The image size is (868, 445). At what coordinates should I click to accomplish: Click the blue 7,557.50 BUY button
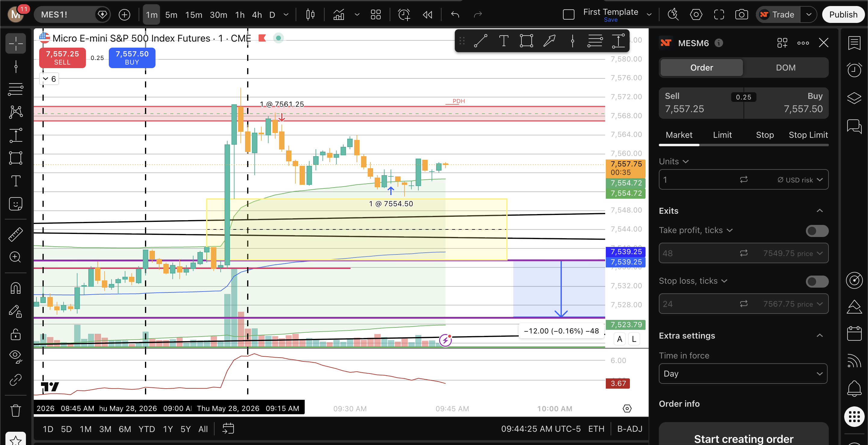tap(132, 58)
